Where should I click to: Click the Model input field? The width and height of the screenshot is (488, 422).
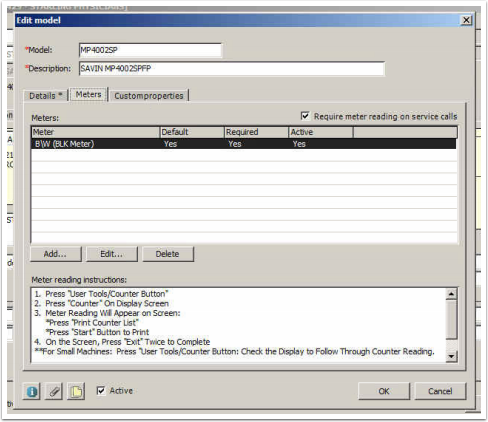pyautogui.click(x=150, y=50)
